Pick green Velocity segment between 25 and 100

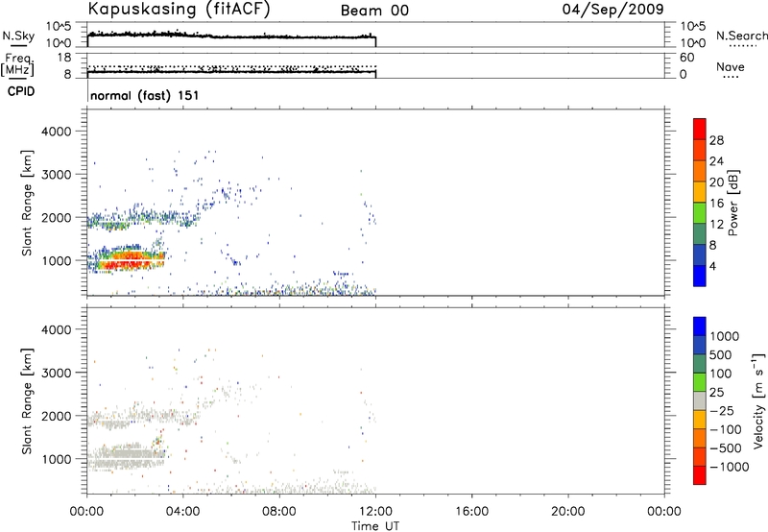[700, 382]
